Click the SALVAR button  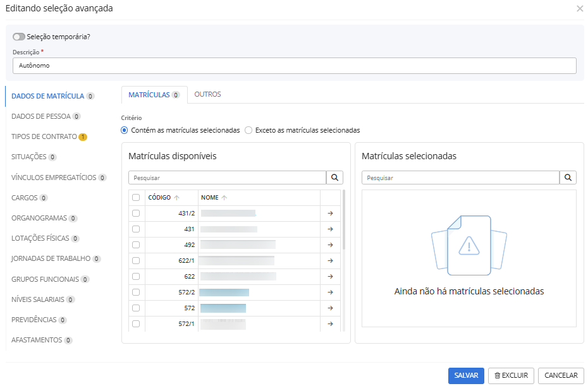coord(466,375)
